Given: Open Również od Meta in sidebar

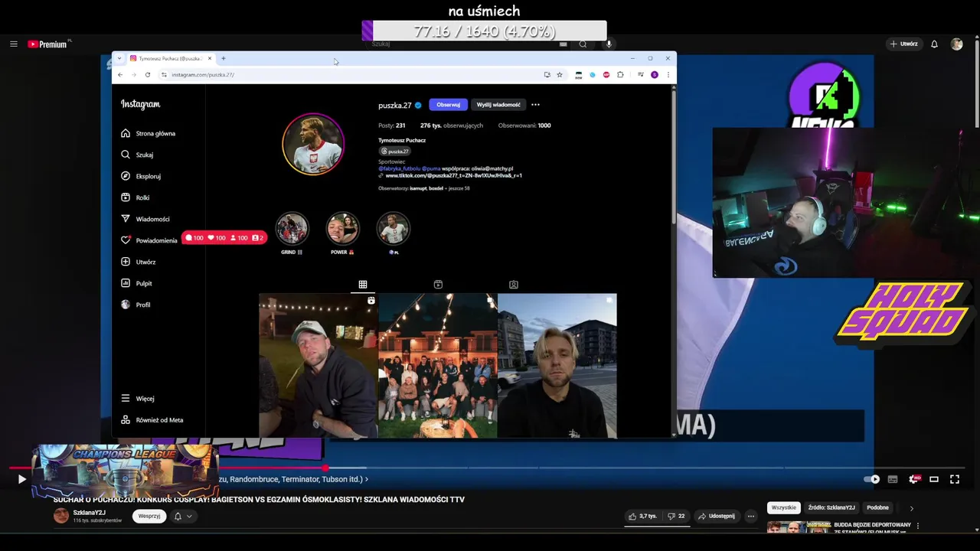Looking at the screenshot, I should click(x=152, y=420).
